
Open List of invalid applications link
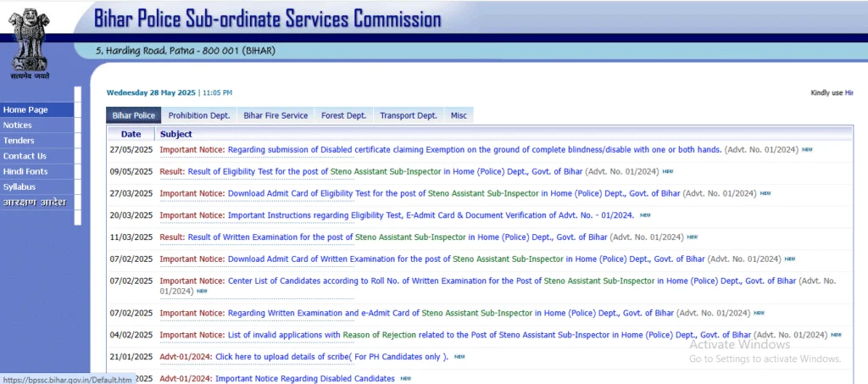tap(489, 335)
